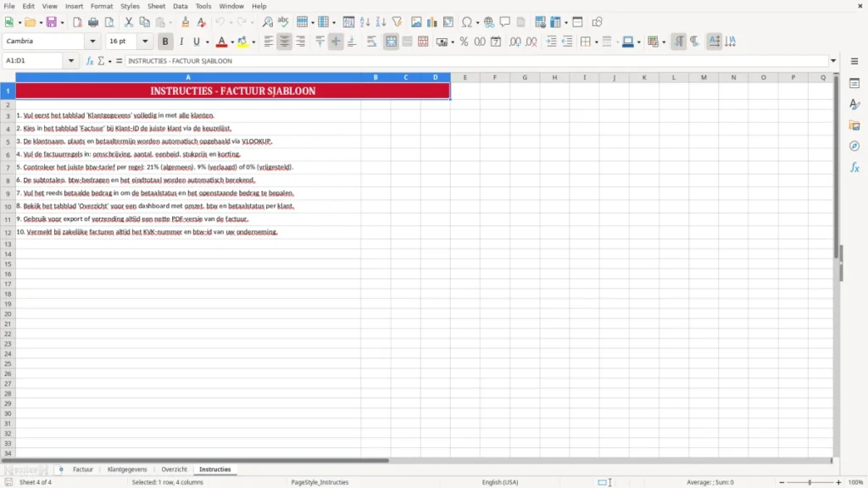The image size is (868, 488).
Task: Toggle Bold formatting
Action: pyautogui.click(x=165, y=42)
